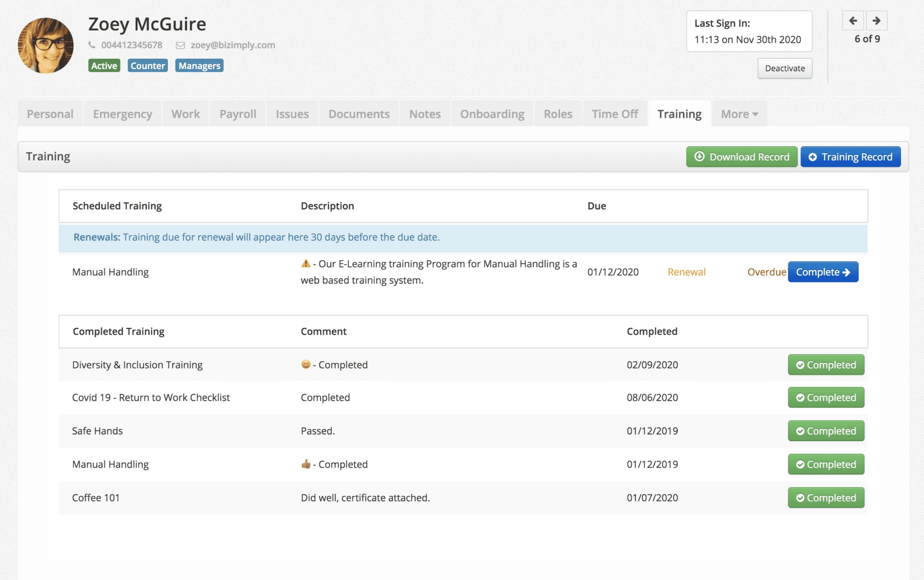Click the Managers tag badge
This screenshot has height=580, width=924.
(x=199, y=66)
